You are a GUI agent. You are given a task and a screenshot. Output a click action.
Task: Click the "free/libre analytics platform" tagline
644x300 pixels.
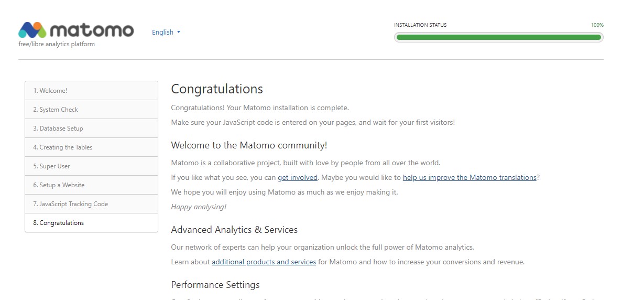pos(57,44)
